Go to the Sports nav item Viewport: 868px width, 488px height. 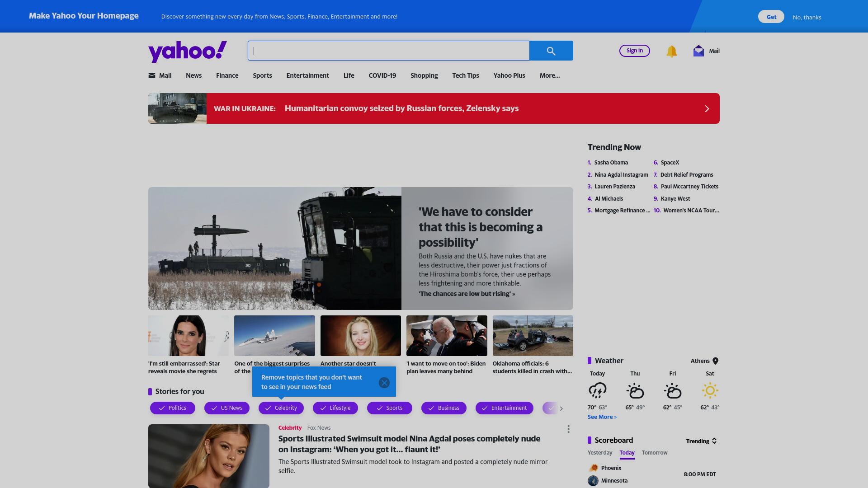(262, 75)
